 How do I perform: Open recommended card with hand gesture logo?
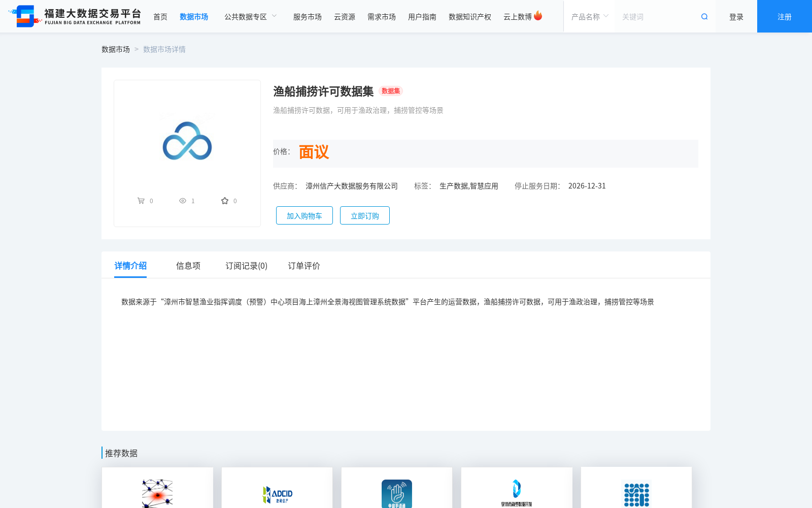tap(397, 488)
